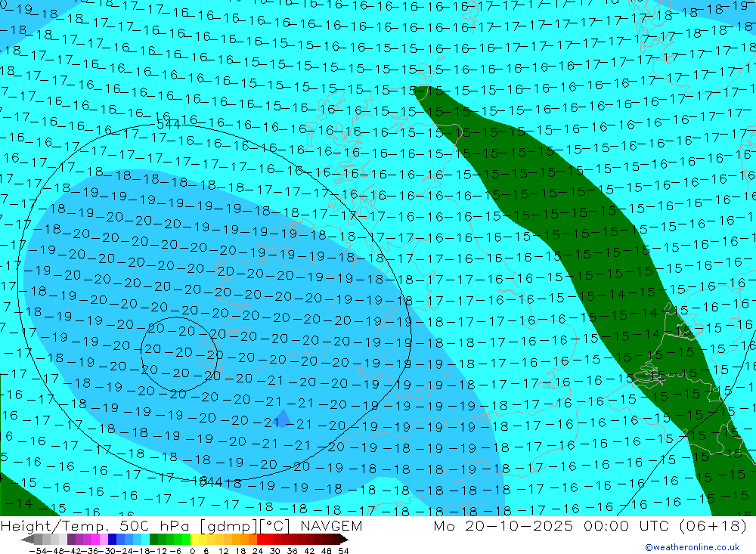Click the bright red swatch at 24
This screenshot has height=554, width=756.
click(x=261, y=540)
